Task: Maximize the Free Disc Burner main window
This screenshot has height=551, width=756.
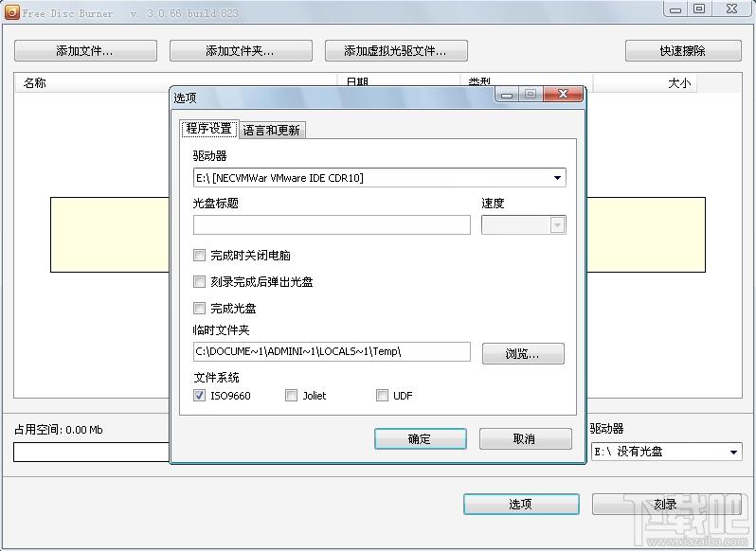Action: tap(699, 9)
